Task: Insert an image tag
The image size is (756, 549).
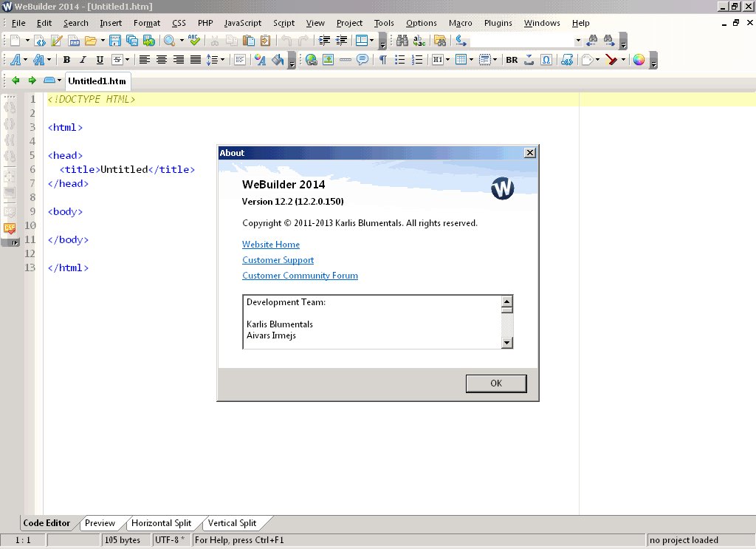Action: (329, 60)
